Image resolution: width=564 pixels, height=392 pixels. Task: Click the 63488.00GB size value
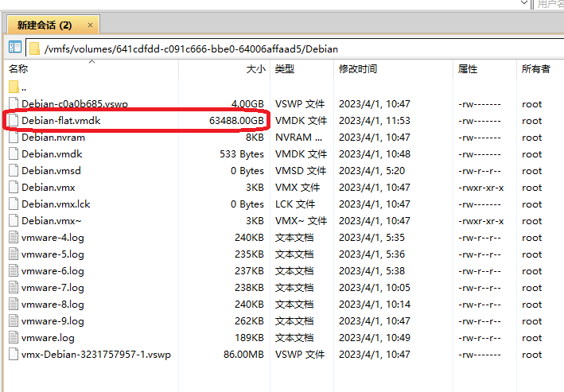pos(236,121)
